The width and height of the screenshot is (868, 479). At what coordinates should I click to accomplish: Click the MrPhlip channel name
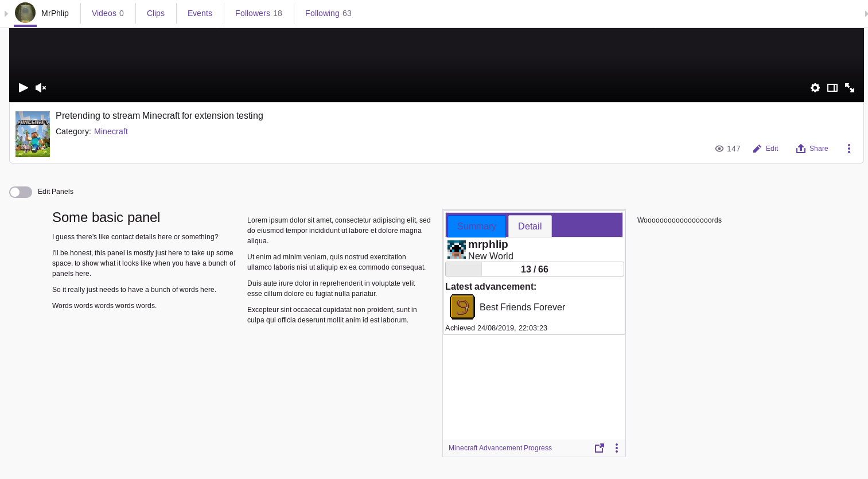(55, 13)
